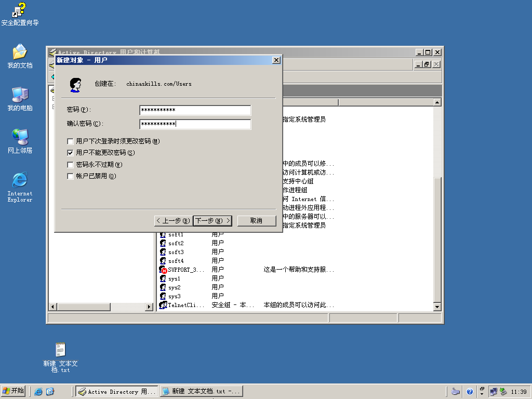Click scroll down arrow in user list
The width and height of the screenshot is (532, 399).
click(x=437, y=307)
